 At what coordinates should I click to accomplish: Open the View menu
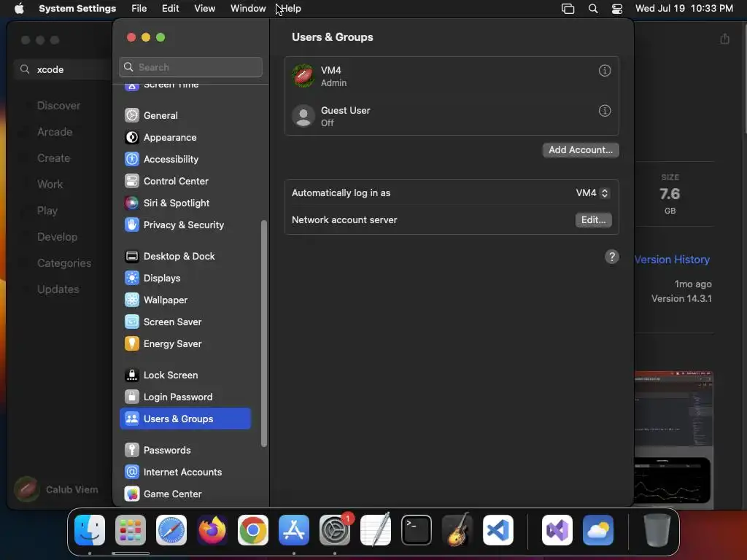click(205, 9)
